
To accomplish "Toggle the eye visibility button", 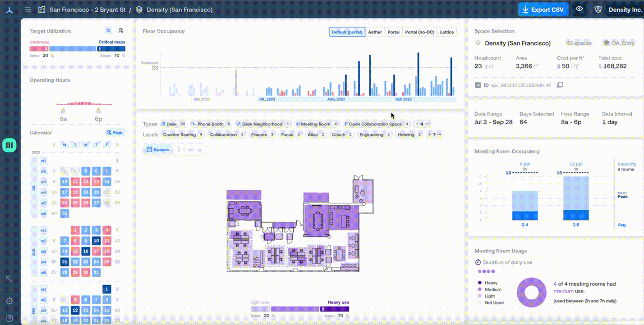I will click(x=580, y=9).
